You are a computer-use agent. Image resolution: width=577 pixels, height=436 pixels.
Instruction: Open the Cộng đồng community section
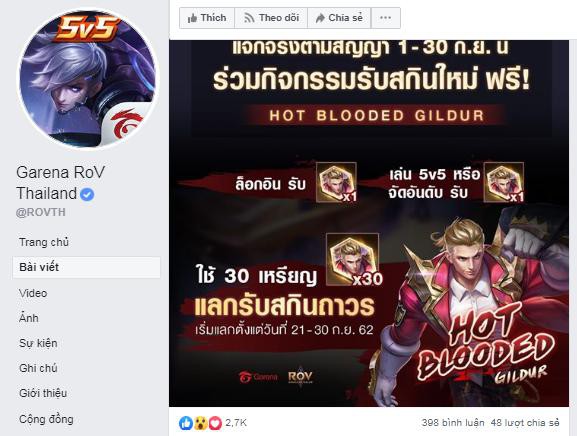tap(46, 419)
